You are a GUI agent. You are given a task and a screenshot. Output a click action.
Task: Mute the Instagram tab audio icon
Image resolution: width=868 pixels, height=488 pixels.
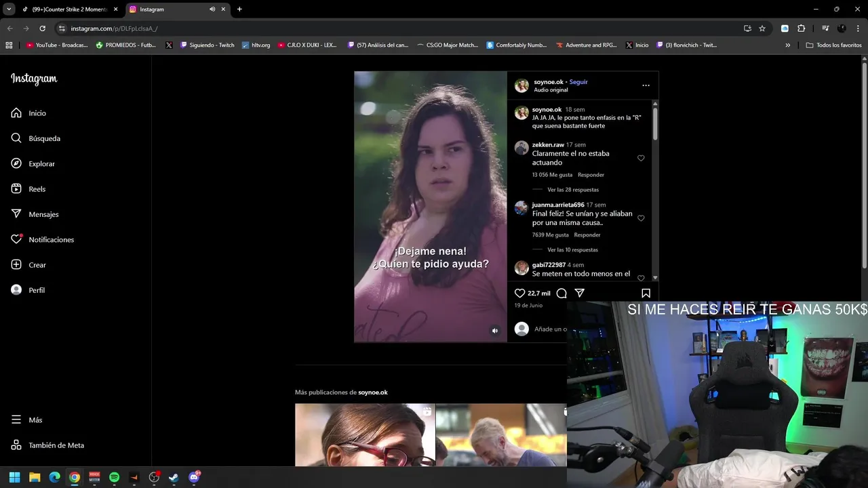pyautogui.click(x=212, y=9)
